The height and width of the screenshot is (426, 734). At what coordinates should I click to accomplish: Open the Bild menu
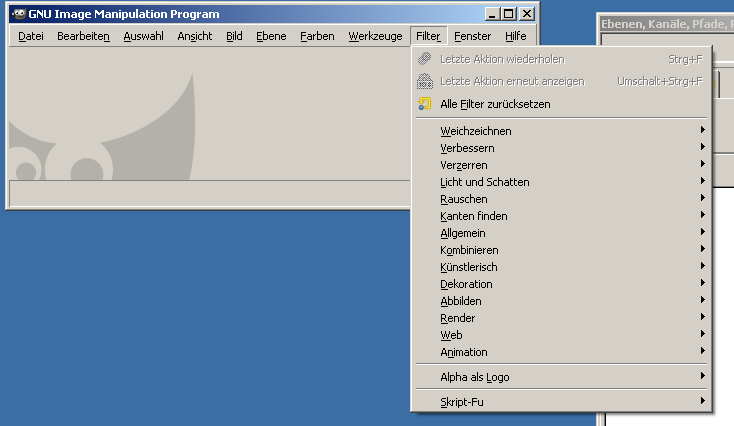click(x=234, y=36)
